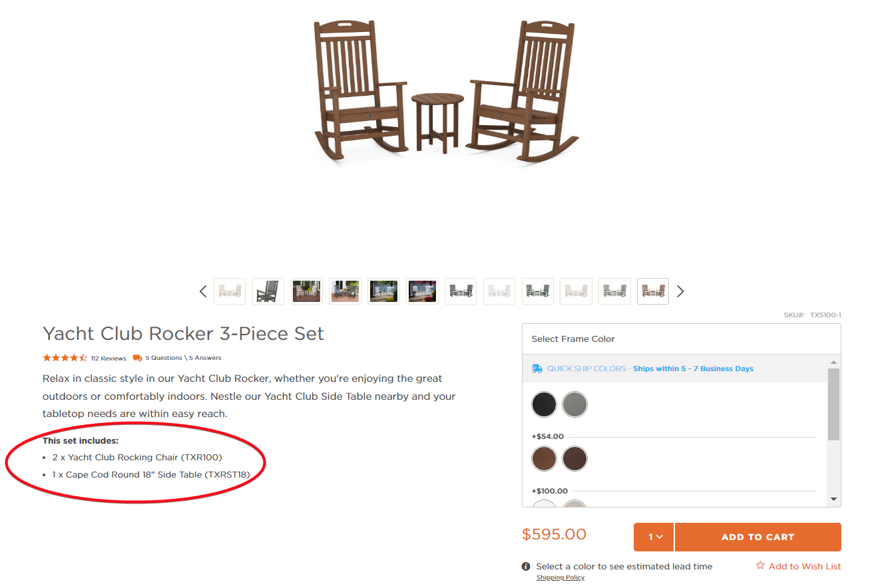The width and height of the screenshot is (884, 588).
Task: Select the light brown teak swatch
Action: 544,458
